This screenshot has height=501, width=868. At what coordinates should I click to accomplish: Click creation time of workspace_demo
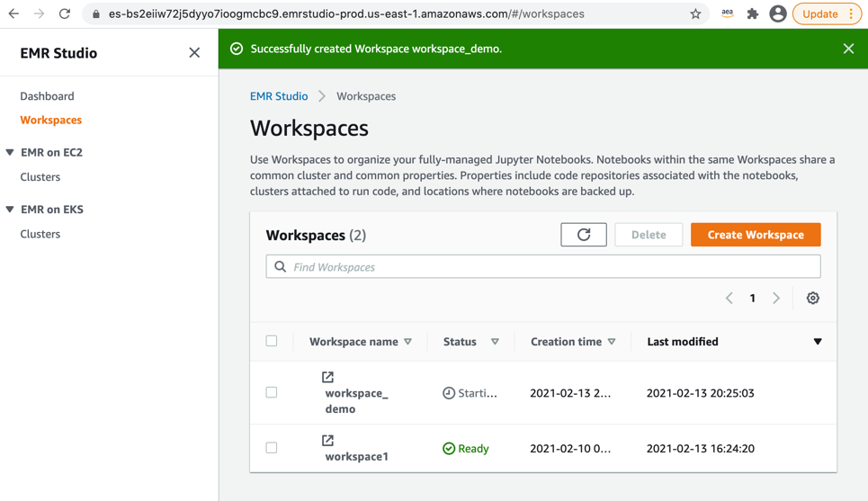[570, 393]
